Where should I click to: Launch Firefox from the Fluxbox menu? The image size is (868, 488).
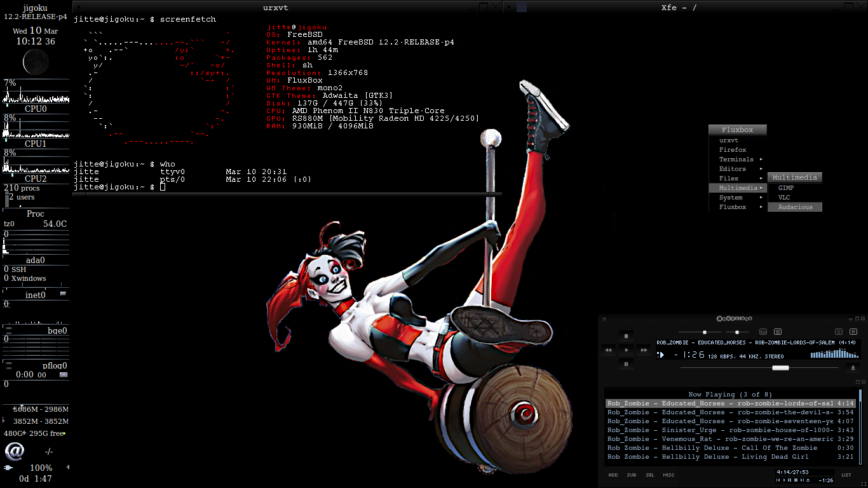tap(738, 150)
